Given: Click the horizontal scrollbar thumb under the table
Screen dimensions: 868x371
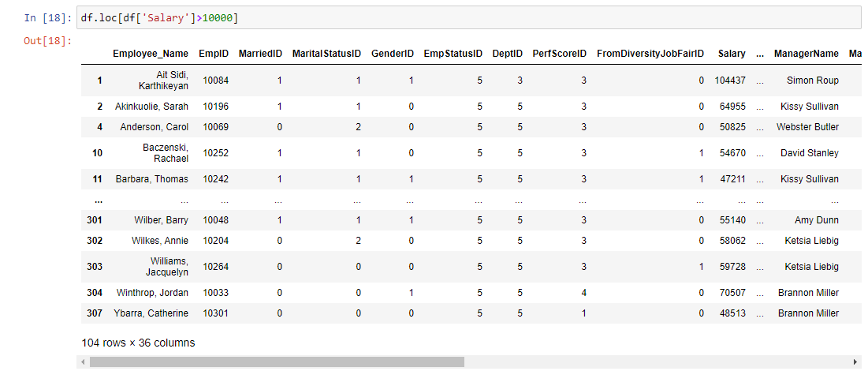Looking at the screenshot, I should coord(277,362).
